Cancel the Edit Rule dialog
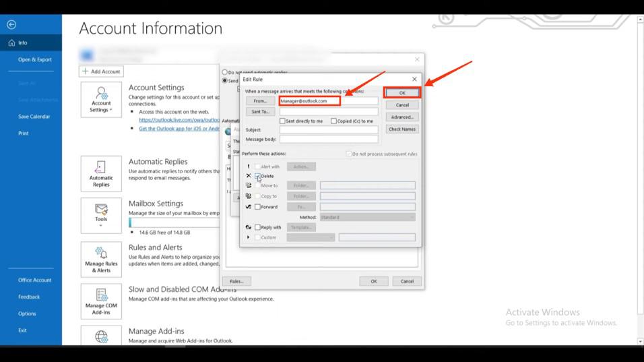 click(402, 105)
